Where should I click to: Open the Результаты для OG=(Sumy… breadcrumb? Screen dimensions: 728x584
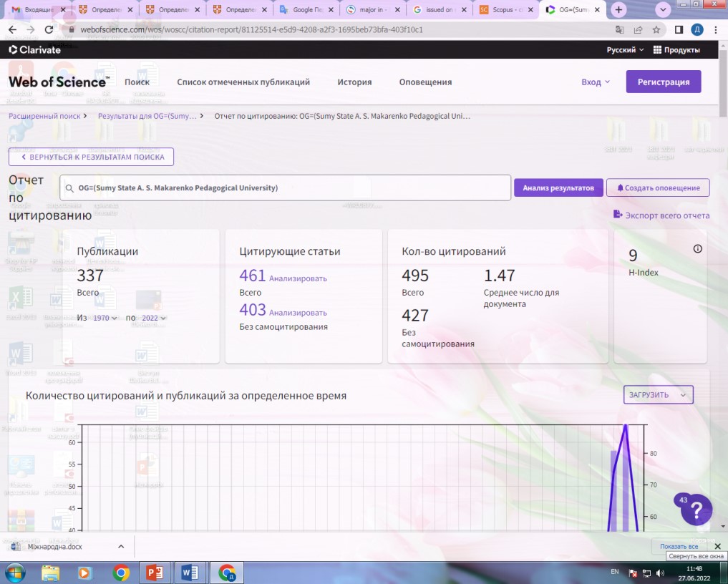click(x=147, y=116)
